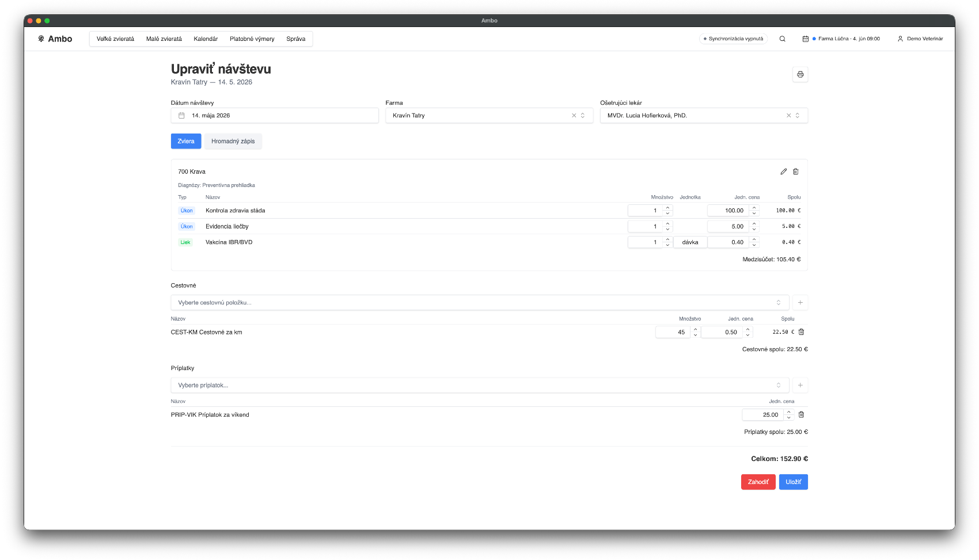
Task: Click the Úkon tag for Evidencia liečby
Action: pos(187,226)
